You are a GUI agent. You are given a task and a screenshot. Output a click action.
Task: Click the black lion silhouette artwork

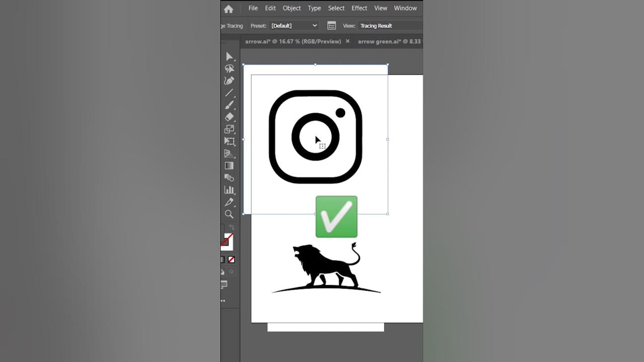point(326,267)
